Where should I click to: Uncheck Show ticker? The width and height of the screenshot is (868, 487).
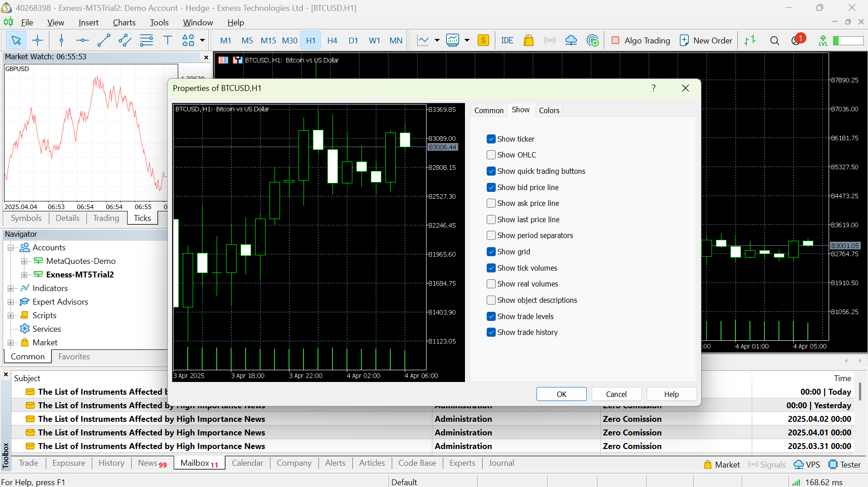(x=491, y=139)
